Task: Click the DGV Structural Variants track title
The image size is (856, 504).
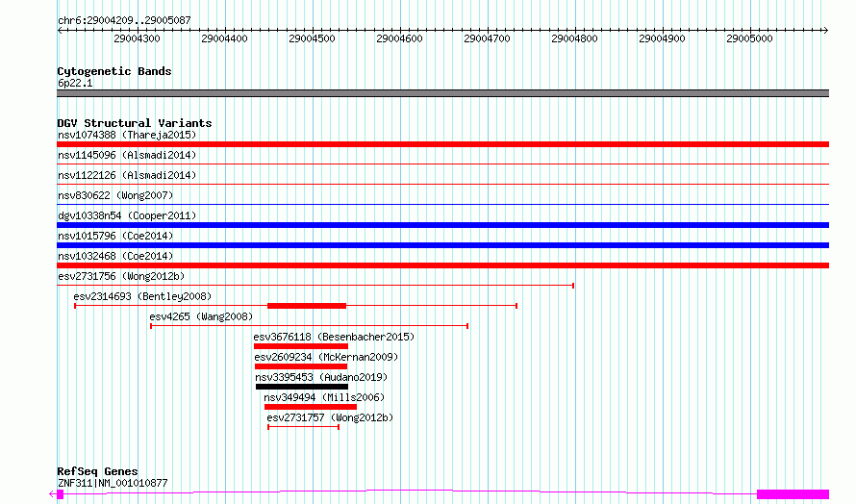Action: [x=135, y=123]
